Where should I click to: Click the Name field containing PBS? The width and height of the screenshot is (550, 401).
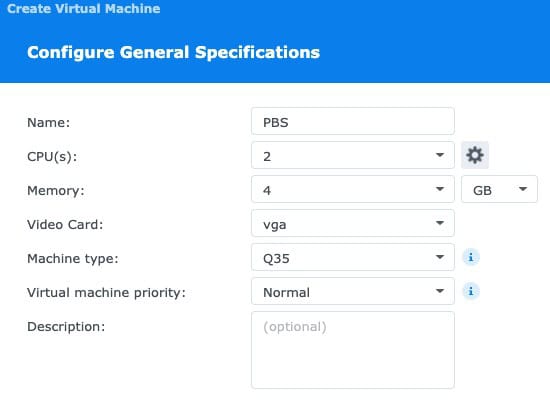tap(353, 121)
